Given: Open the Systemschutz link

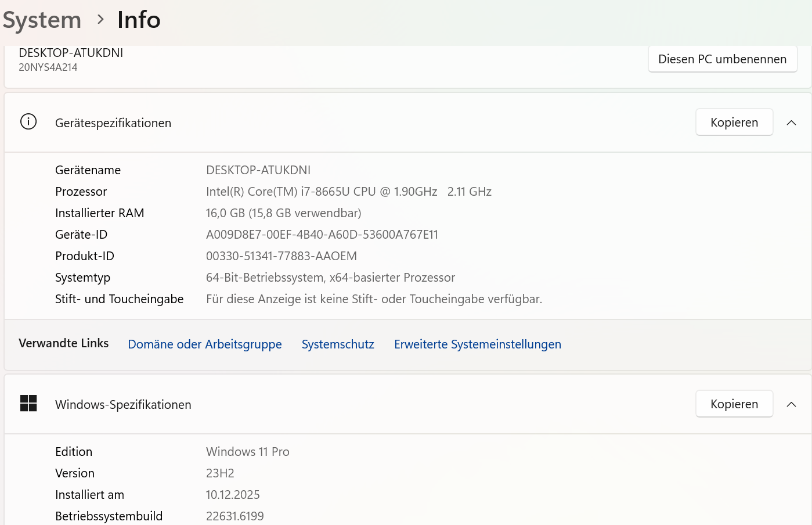Looking at the screenshot, I should coord(338,344).
